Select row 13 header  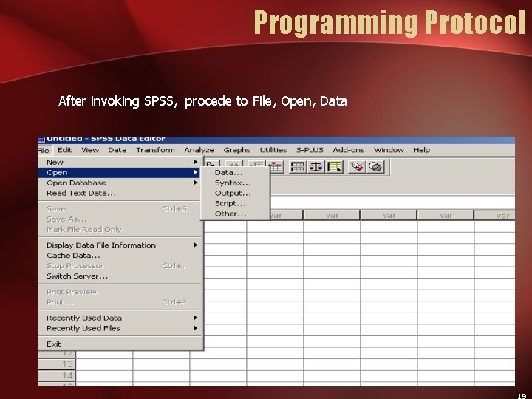pos(57,364)
